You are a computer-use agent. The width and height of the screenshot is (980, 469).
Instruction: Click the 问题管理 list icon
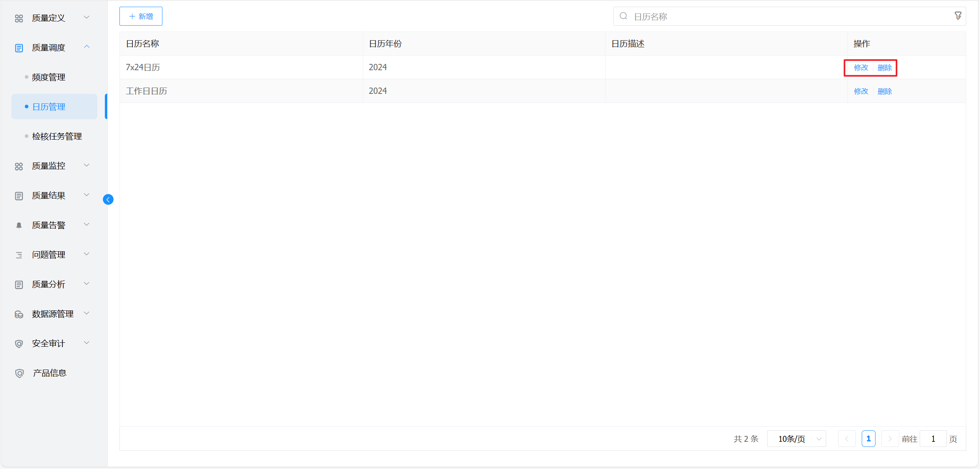[19, 255]
